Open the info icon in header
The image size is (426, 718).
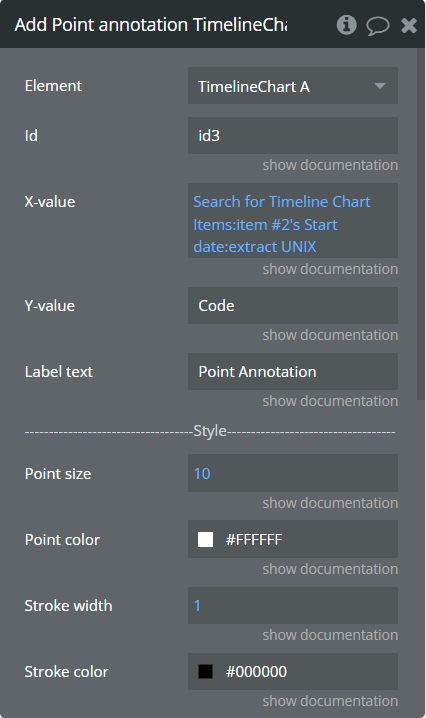point(346,25)
